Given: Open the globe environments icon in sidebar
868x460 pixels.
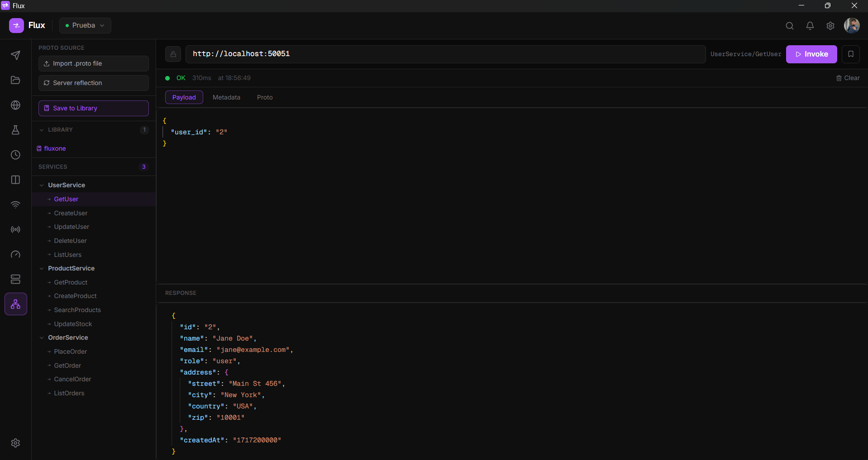Looking at the screenshot, I should [15, 105].
